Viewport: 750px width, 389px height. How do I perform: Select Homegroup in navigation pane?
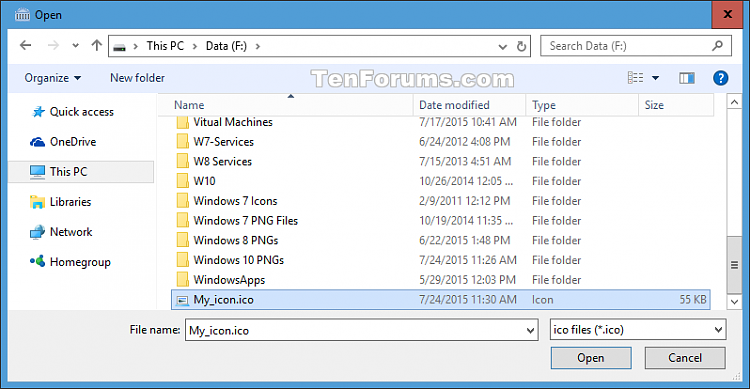[x=80, y=262]
